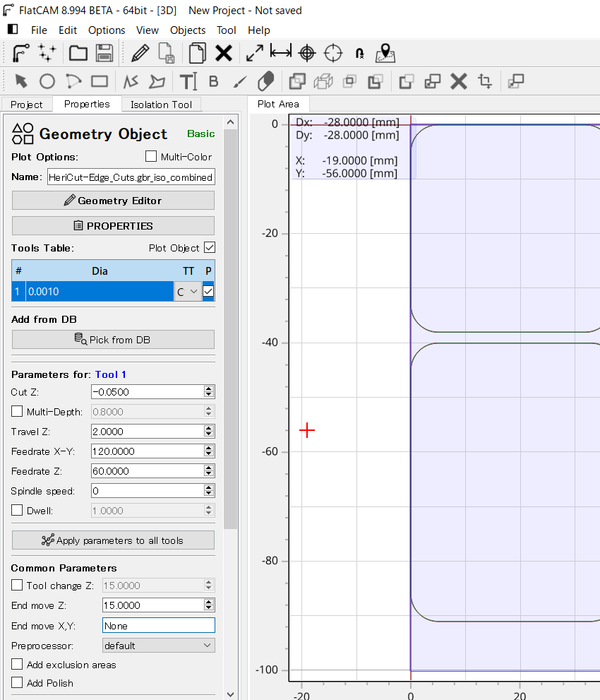Enable the Multi-Depth checkbox
The image size is (600, 700).
click(17, 411)
